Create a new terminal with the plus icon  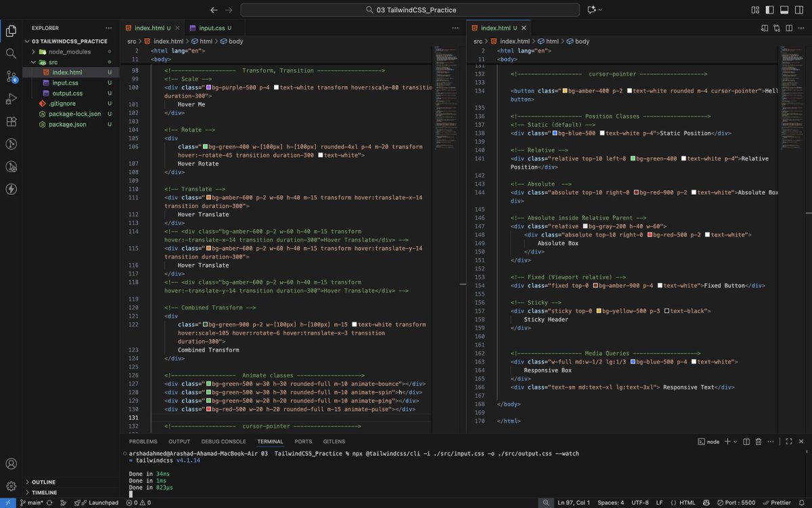tap(728, 441)
